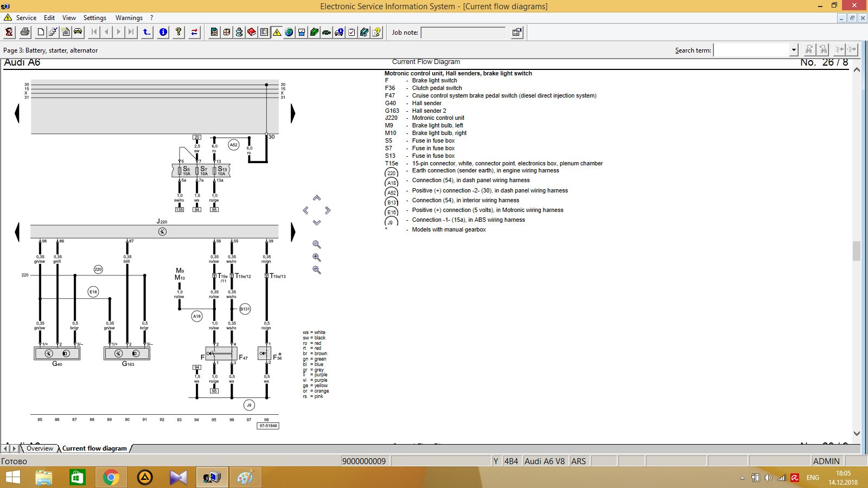The width and height of the screenshot is (868, 488).
Task: Click the printer icon in the toolbar
Action: [x=25, y=33]
